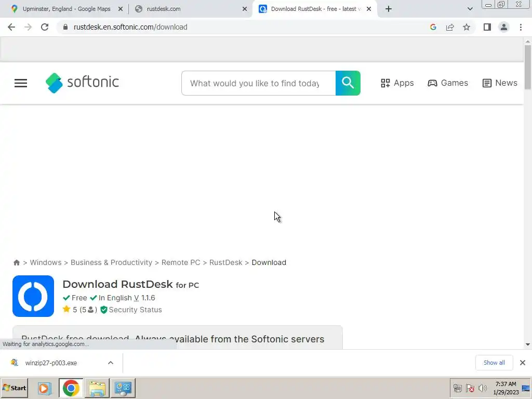Open the Softonic hamburger menu
Viewport: 532px width, 399px height.
click(x=21, y=83)
